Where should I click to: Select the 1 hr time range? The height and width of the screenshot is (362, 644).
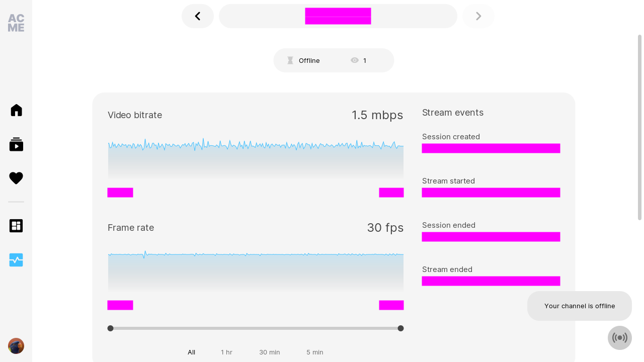pos(226,352)
